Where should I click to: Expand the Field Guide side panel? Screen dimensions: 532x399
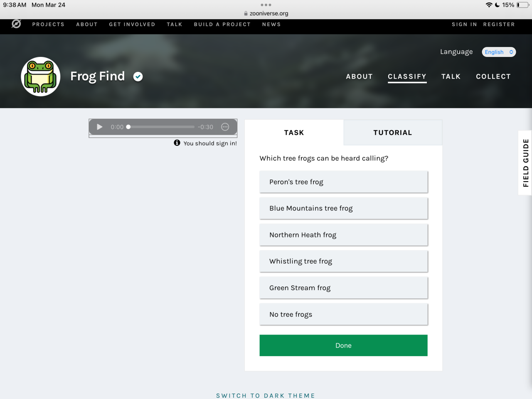point(526,163)
